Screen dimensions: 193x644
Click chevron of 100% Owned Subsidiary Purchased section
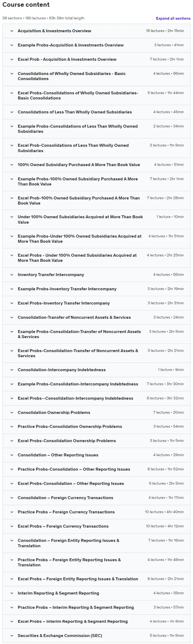point(12,165)
